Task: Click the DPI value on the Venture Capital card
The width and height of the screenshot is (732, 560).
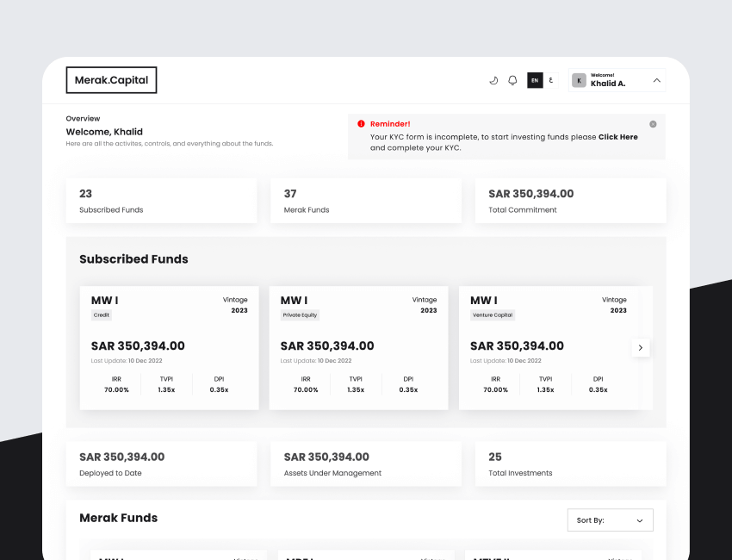Action: click(x=598, y=389)
